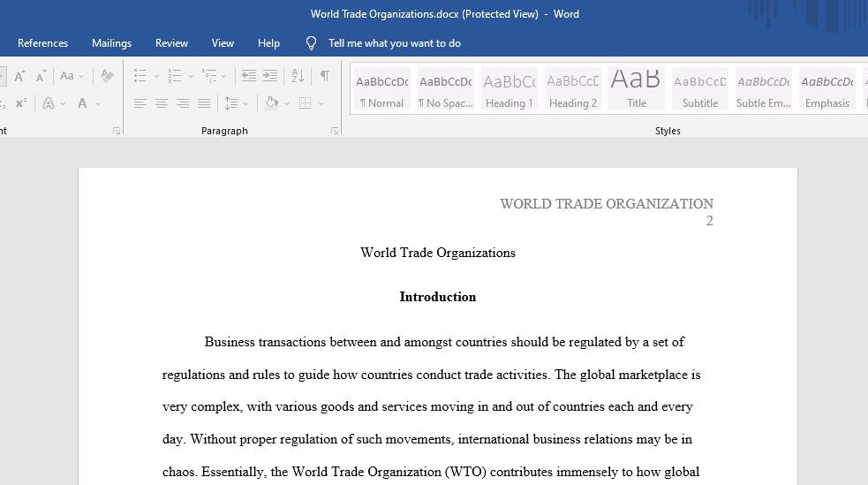Click the Borders icon
This screenshot has width=868, height=485.
305,103
